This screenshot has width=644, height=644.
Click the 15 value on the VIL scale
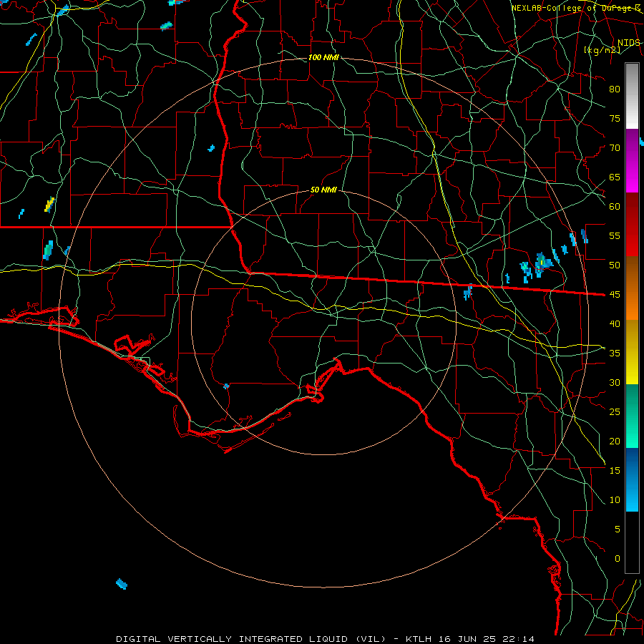point(615,471)
